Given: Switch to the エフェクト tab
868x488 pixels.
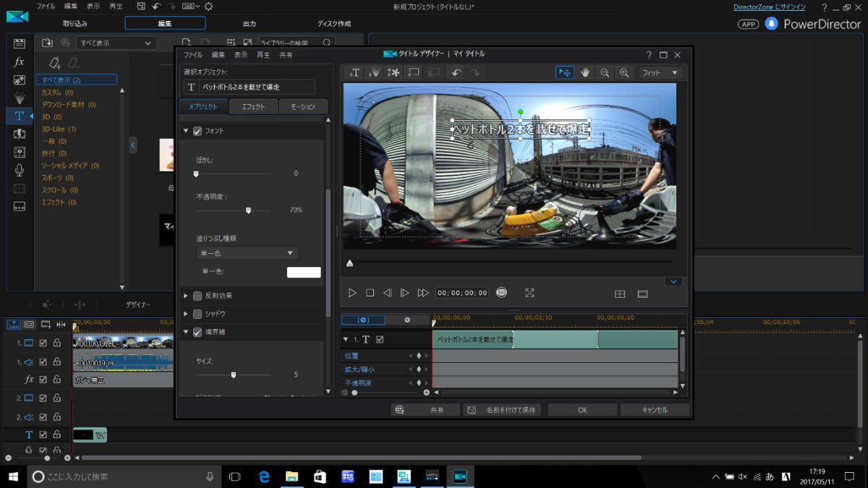Looking at the screenshot, I should pyautogui.click(x=253, y=107).
